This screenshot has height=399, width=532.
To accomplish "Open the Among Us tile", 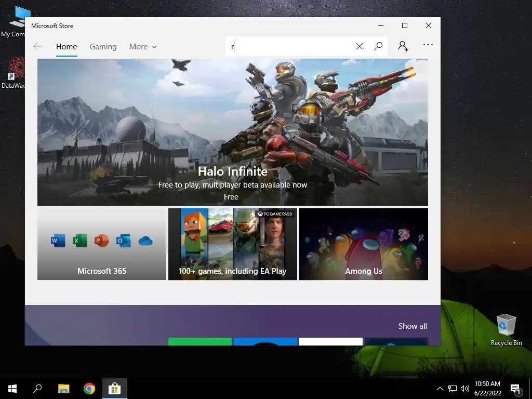I will (x=364, y=244).
